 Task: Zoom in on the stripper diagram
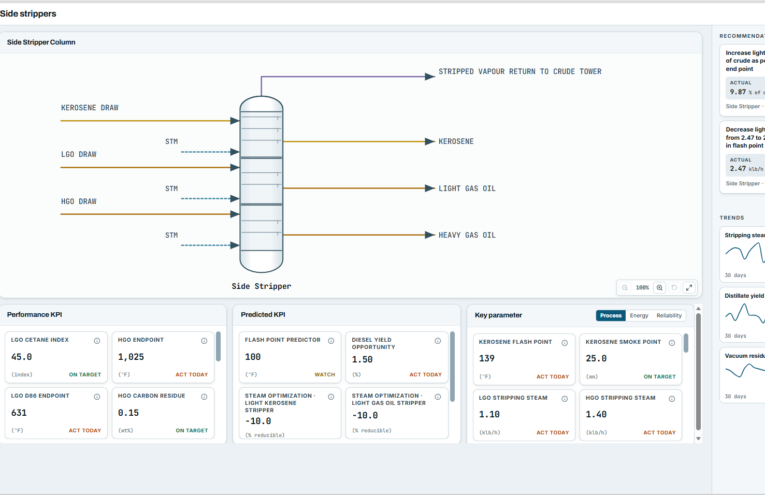(x=659, y=288)
